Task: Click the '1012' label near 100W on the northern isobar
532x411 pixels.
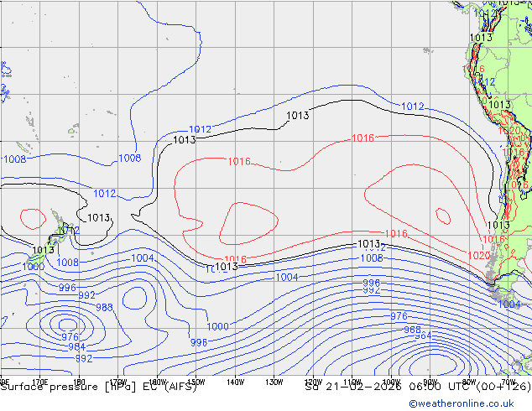Action: tap(413, 107)
